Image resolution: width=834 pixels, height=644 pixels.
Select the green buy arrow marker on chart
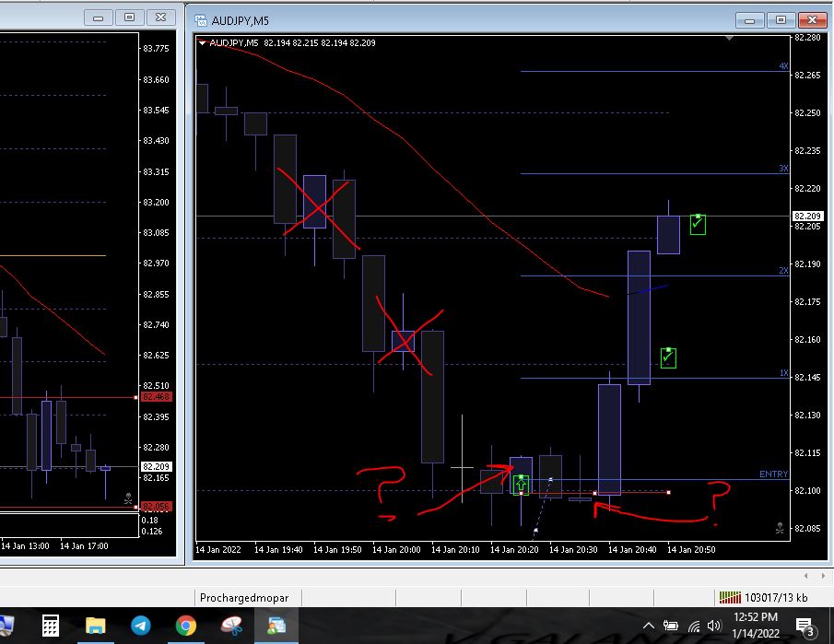pos(521,484)
